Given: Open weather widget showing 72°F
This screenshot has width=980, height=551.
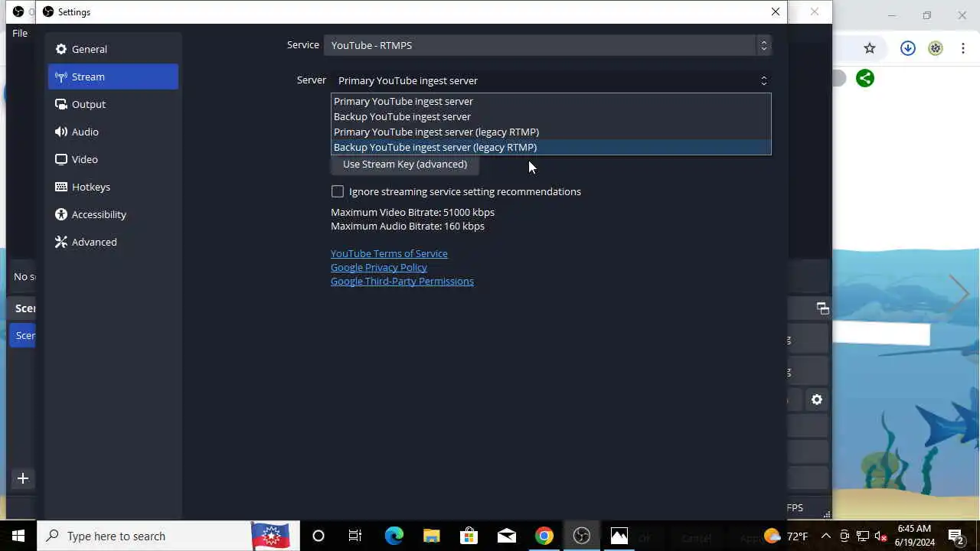Looking at the screenshot, I should [786, 536].
